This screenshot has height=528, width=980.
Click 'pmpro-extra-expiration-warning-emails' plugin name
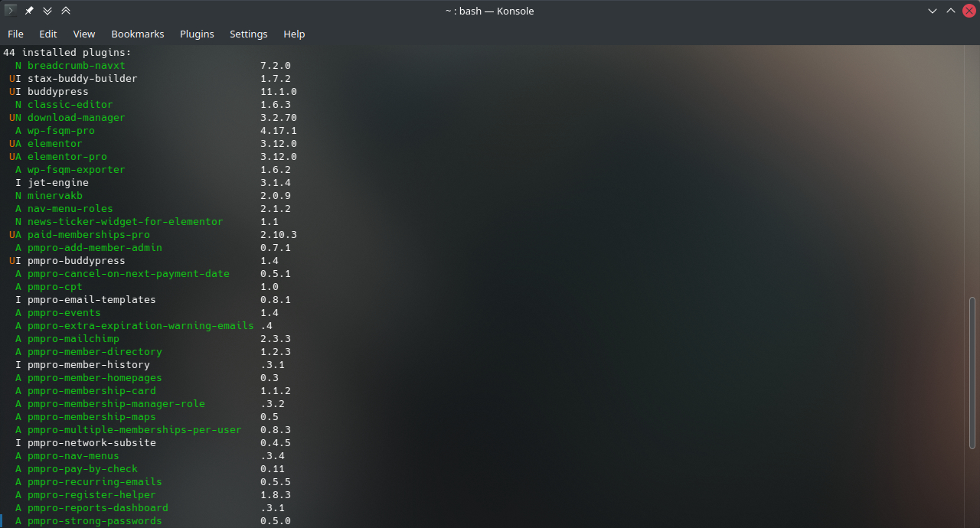[x=141, y=326]
